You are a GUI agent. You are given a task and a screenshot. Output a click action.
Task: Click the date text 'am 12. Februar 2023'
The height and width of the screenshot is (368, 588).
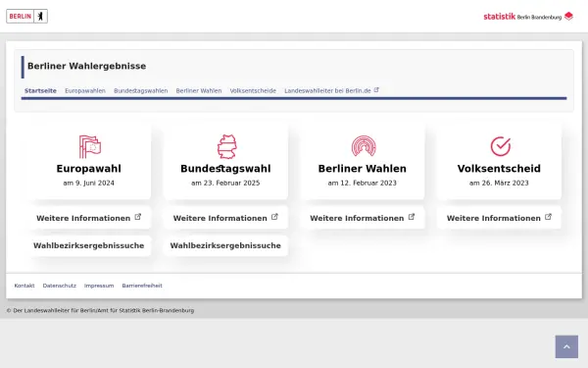[x=363, y=183]
